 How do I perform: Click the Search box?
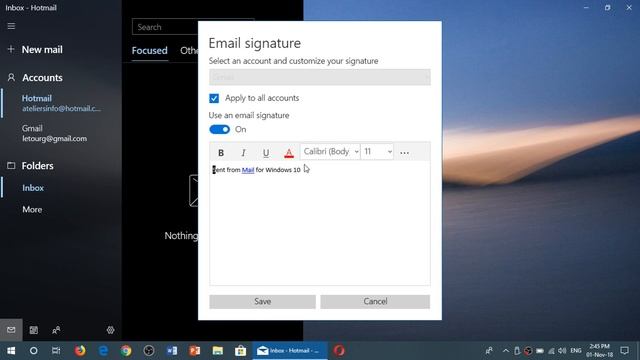tap(165, 27)
